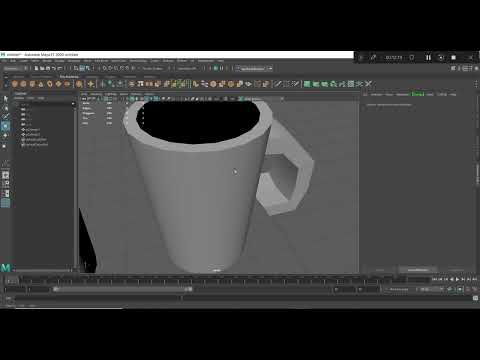Create a polygon cube from the shelf
This screenshot has width=480, height=360.
point(23,84)
